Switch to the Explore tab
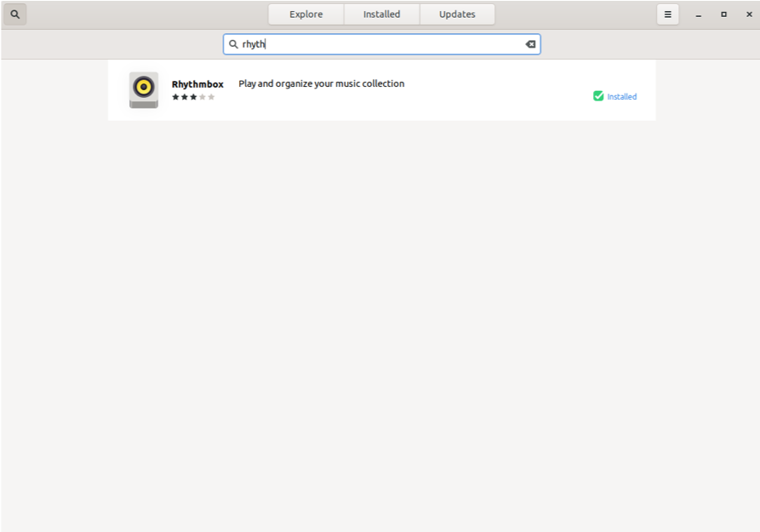 306,14
